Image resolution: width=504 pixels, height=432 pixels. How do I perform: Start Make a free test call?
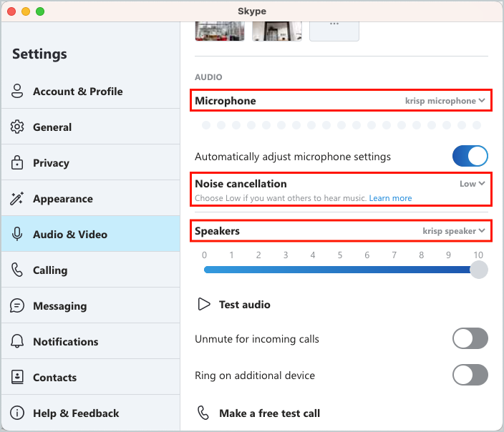pyautogui.click(x=269, y=413)
